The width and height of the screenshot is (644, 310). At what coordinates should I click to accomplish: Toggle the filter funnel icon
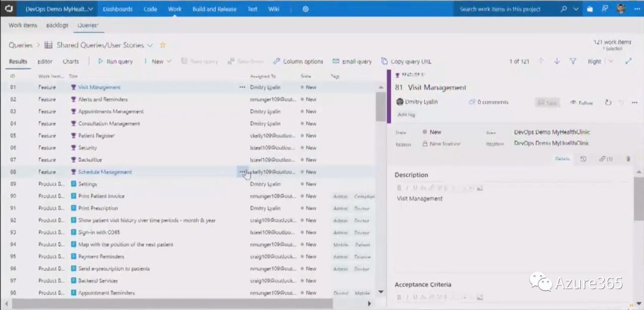(572, 61)
